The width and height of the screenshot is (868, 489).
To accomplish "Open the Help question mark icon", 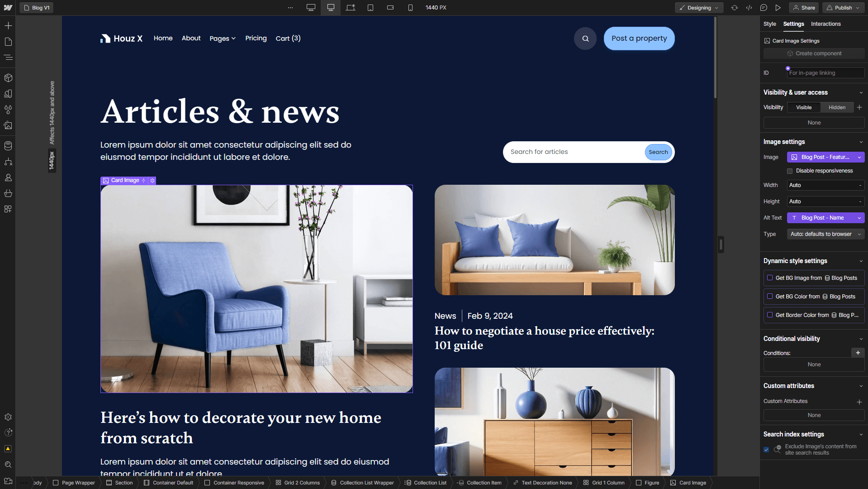I will click(8, 433).
